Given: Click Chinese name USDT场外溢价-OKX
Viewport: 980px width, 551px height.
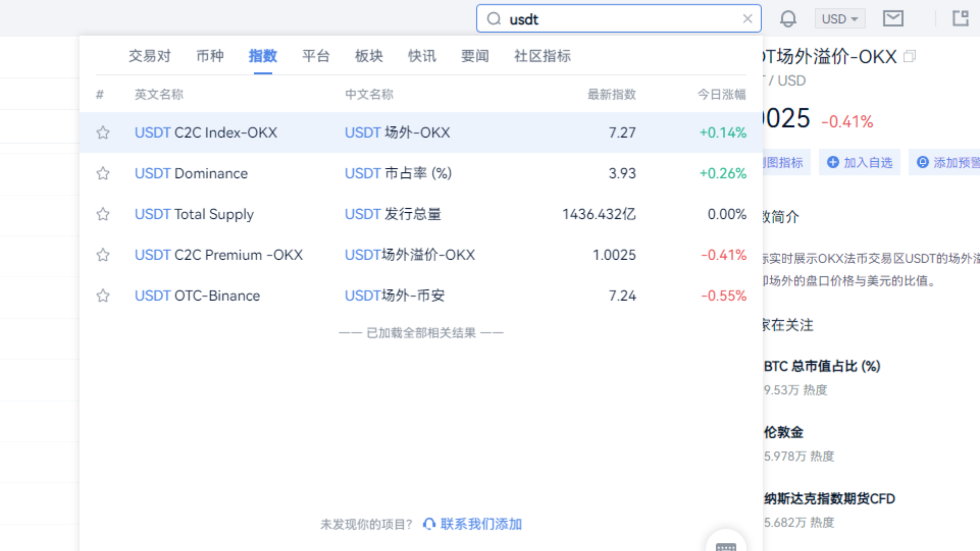Looking at the screenshot, I should 410,255.
